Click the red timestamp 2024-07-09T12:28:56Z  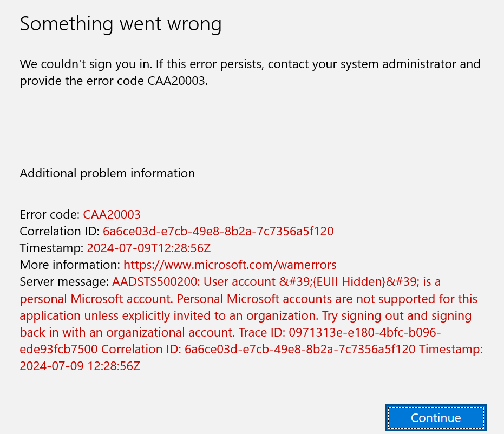tap(149, 248)
